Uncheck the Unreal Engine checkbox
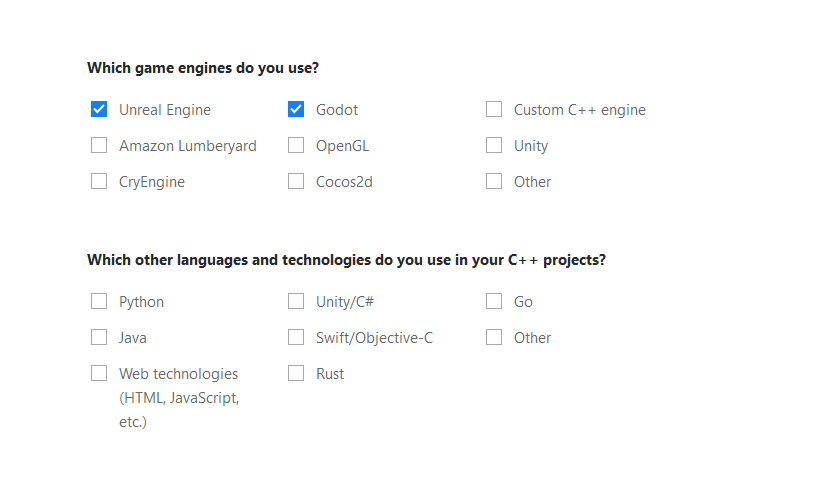The height and width of the screenshot is (483, 818). (x=99, y=110)
